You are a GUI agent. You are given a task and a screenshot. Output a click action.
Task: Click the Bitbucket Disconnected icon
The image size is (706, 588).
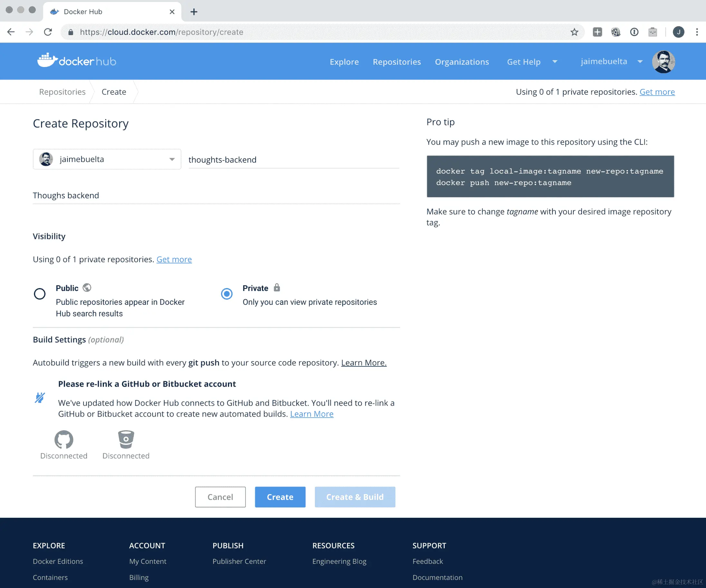point(126,439)
